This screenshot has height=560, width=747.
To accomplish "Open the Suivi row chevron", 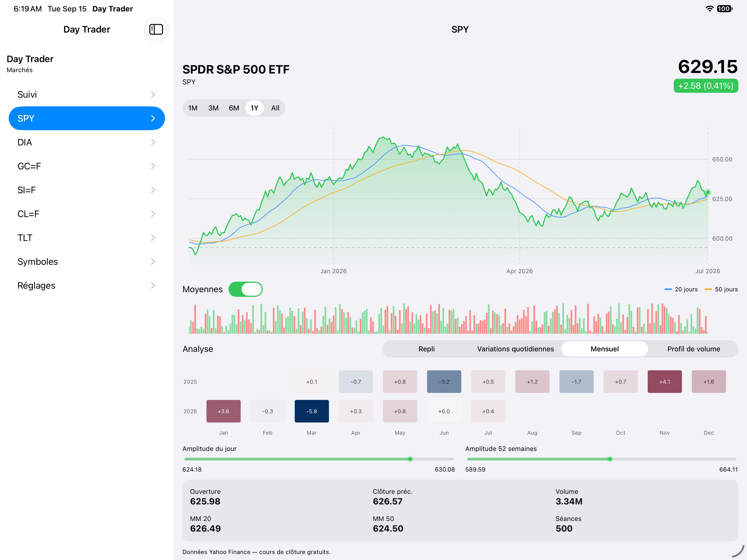I will pyautogui.click(x=153, y=94).
